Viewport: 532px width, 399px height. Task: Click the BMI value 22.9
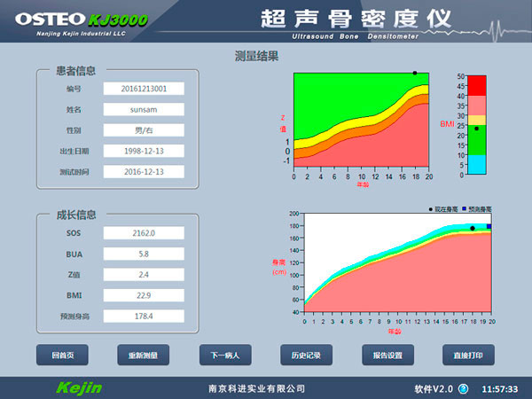point(144,295)
